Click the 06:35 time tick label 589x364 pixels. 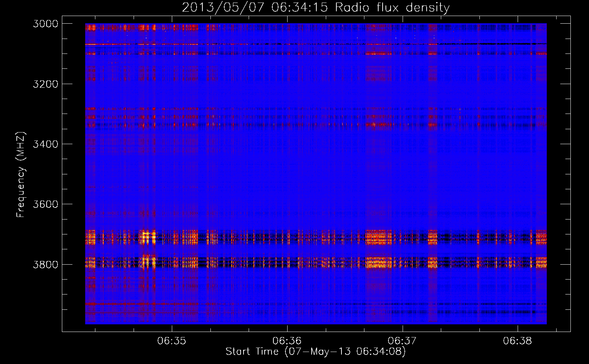[172, 341]
